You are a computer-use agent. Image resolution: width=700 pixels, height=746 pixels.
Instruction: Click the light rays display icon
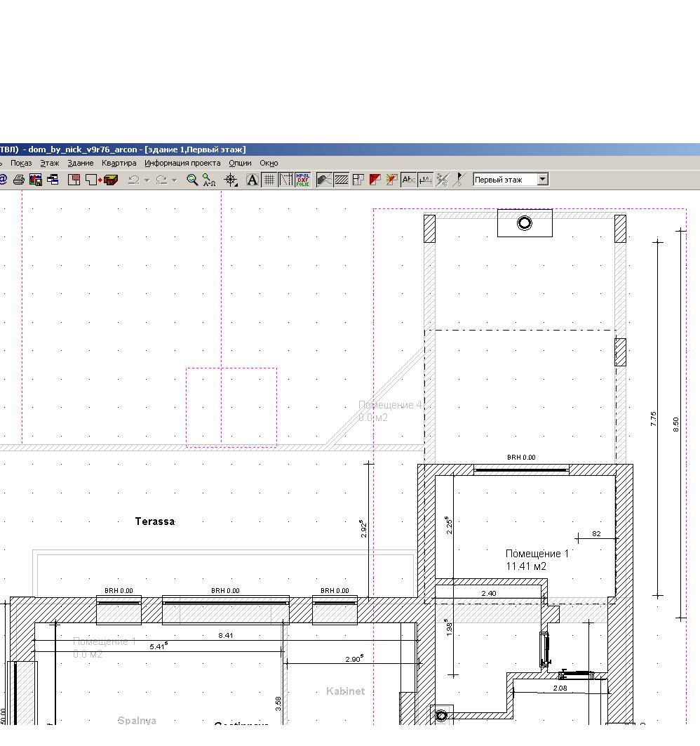[391, 180]
